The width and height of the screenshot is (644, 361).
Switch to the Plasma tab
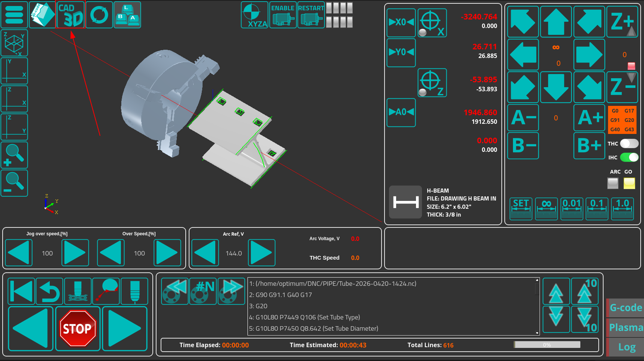click(x=625, y=327)
